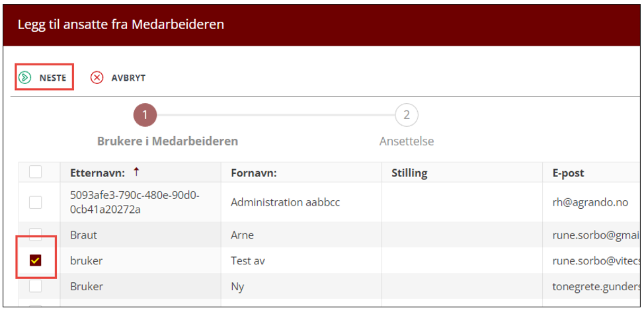Image resolution: width=644 pixels, height=310 pixels.
Task: Check the box for Braut Arne
Action: (35, 234)
